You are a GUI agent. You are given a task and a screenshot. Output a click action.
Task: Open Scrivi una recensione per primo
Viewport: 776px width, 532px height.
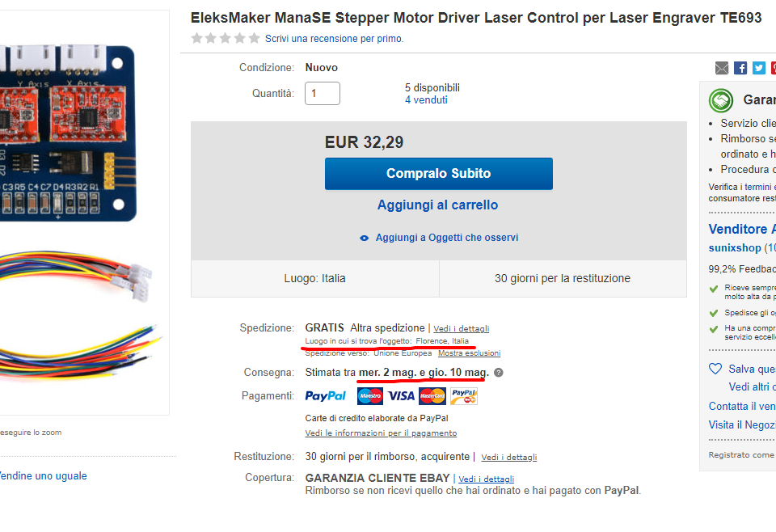coord(334,39)
